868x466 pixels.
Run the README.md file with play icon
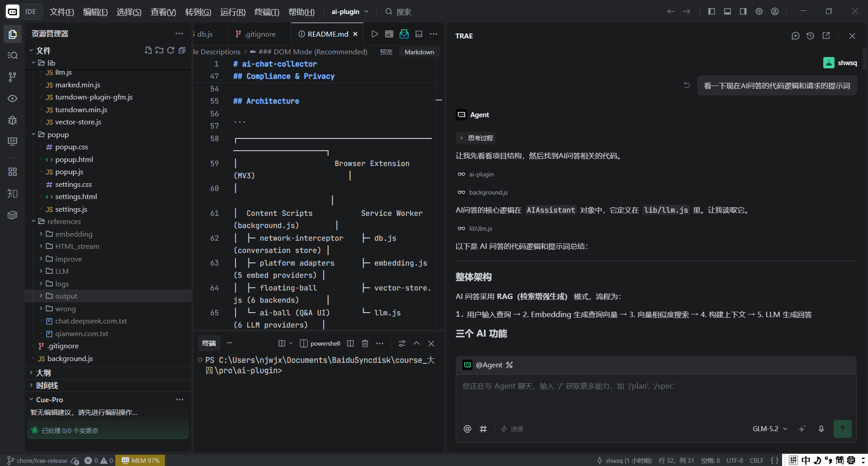click(374, 34)
